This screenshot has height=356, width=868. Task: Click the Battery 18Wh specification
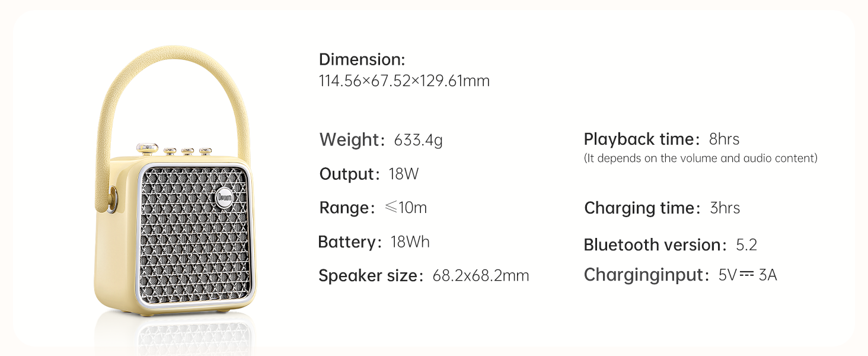click(374, 242)
